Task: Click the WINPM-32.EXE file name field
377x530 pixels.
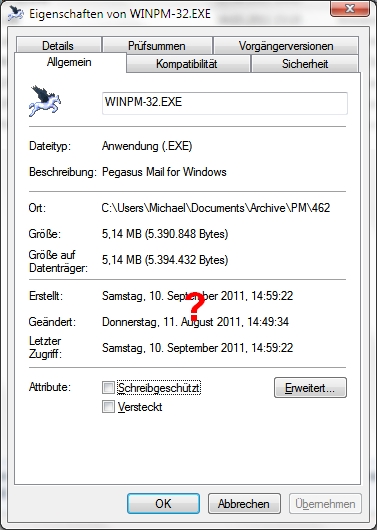Action: point(225,103)
